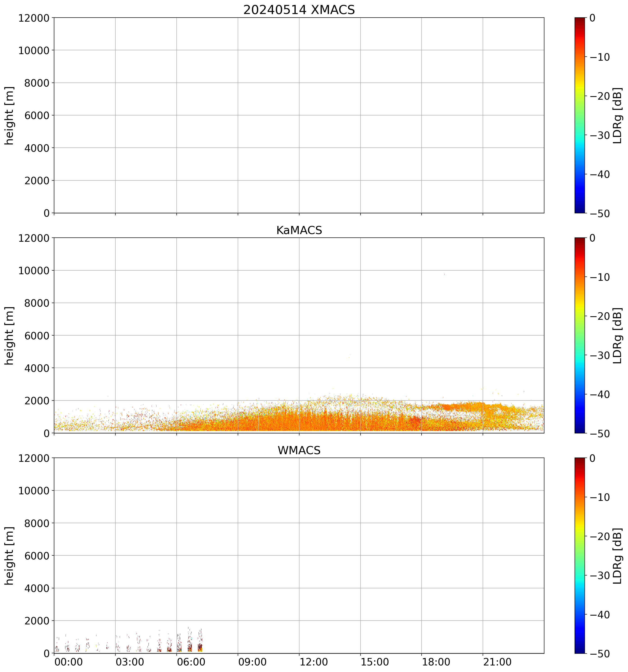628x672 pixels.
Task: Click the 21:00 time axis label
Action: point(497,662)
